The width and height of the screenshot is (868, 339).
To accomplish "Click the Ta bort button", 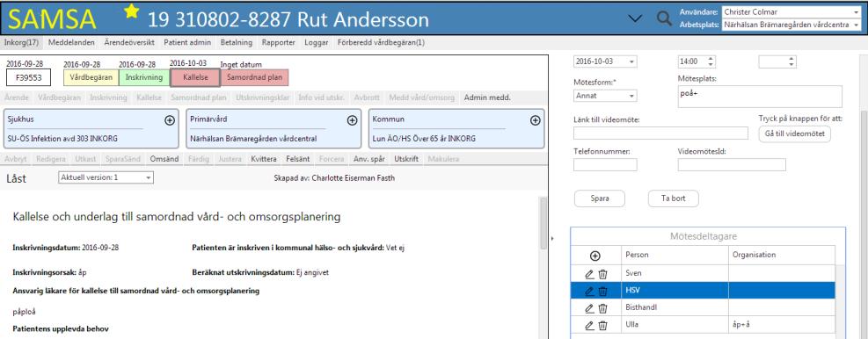I will (673, 198).
